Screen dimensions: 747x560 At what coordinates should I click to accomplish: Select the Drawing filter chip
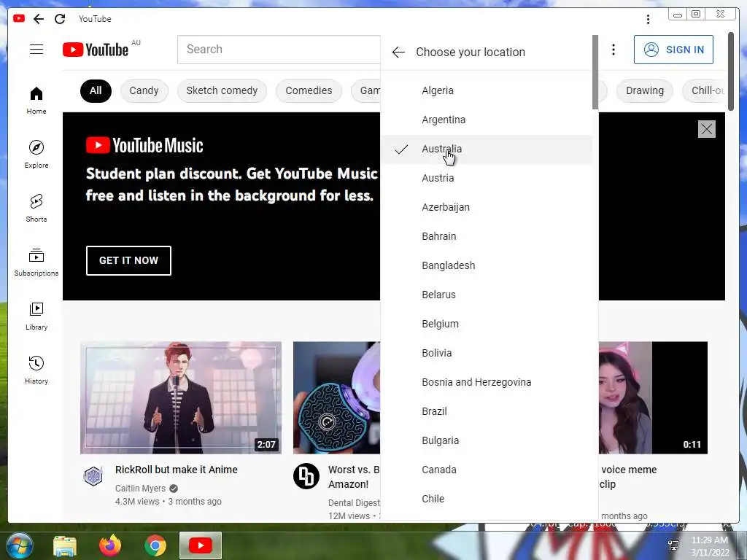[x=645, y=91]
